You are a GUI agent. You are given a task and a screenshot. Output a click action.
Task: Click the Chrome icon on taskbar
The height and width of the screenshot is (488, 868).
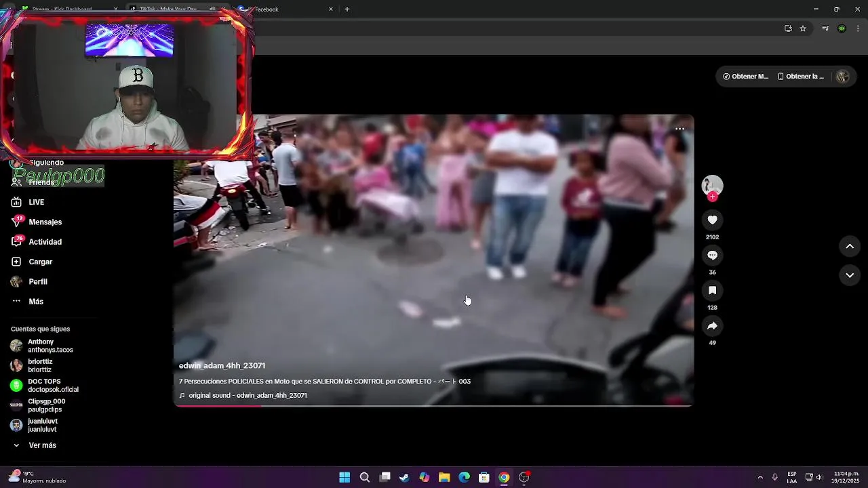pos(504,477)
